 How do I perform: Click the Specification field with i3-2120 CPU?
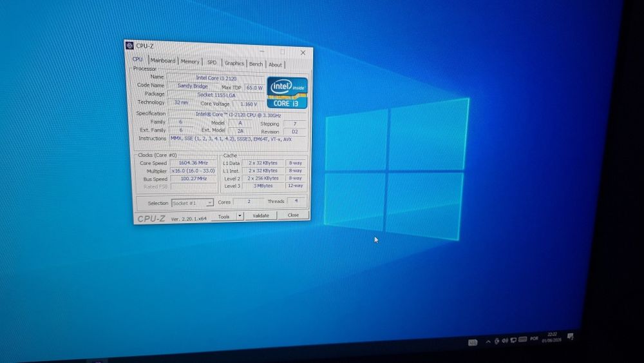(x=238, y=115)
